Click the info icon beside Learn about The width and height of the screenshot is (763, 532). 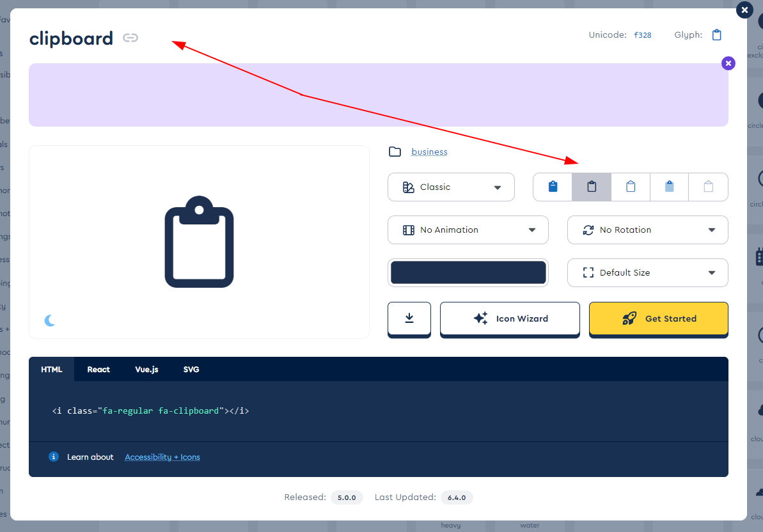54,457
